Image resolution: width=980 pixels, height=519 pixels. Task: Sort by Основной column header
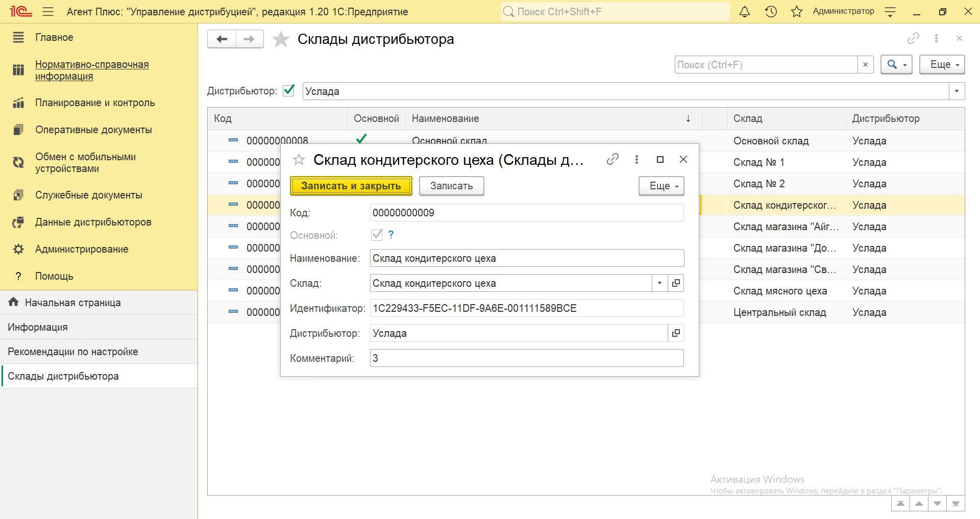tap(377, 118)
